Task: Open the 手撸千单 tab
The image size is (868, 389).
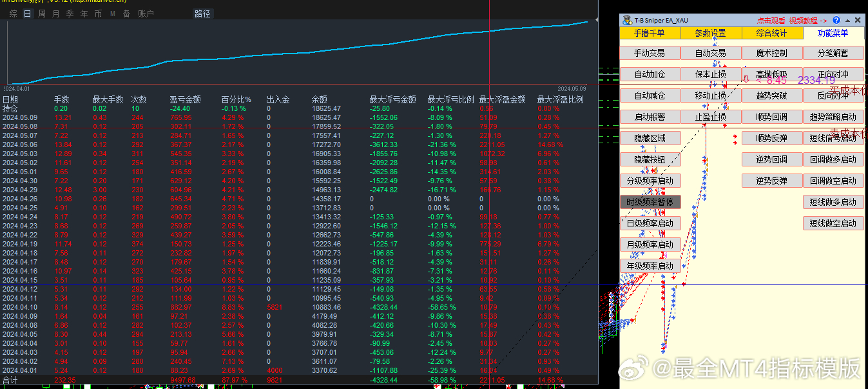Action: pos(649,33)
